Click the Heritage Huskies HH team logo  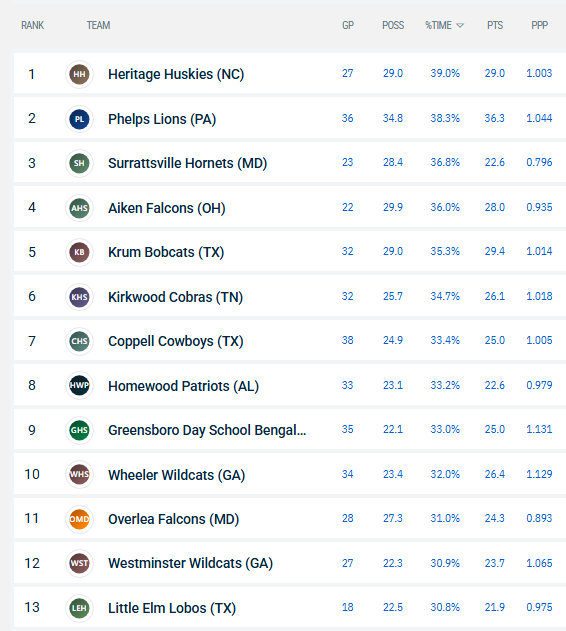point(79,74)
